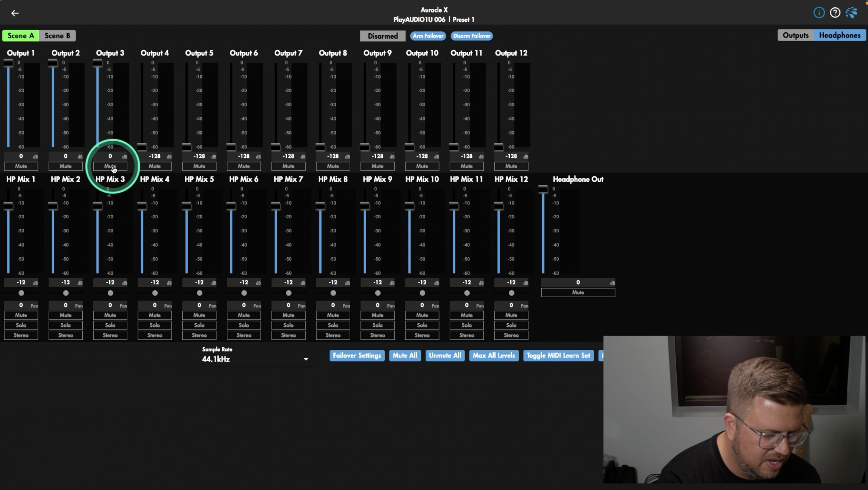Click the back arrow icon

point(15,13)
